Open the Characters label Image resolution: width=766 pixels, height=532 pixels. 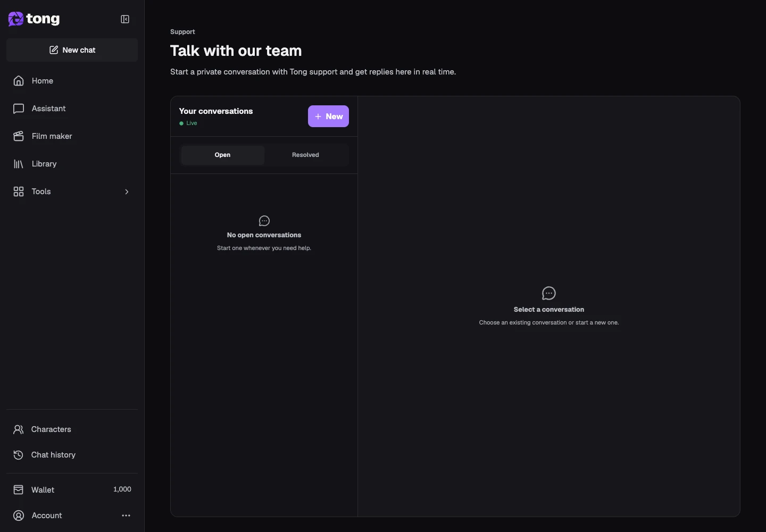(51, 429)
